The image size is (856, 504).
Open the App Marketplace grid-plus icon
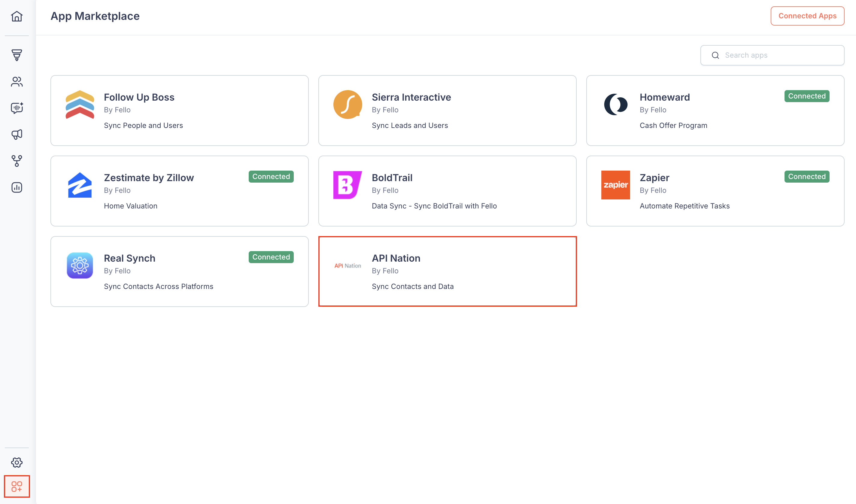tap(17, 486)
